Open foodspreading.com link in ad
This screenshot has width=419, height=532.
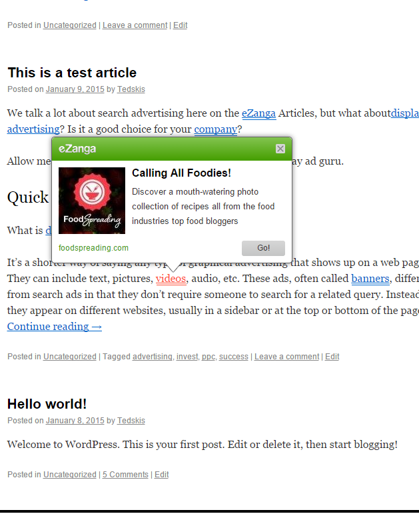point(93,248)
